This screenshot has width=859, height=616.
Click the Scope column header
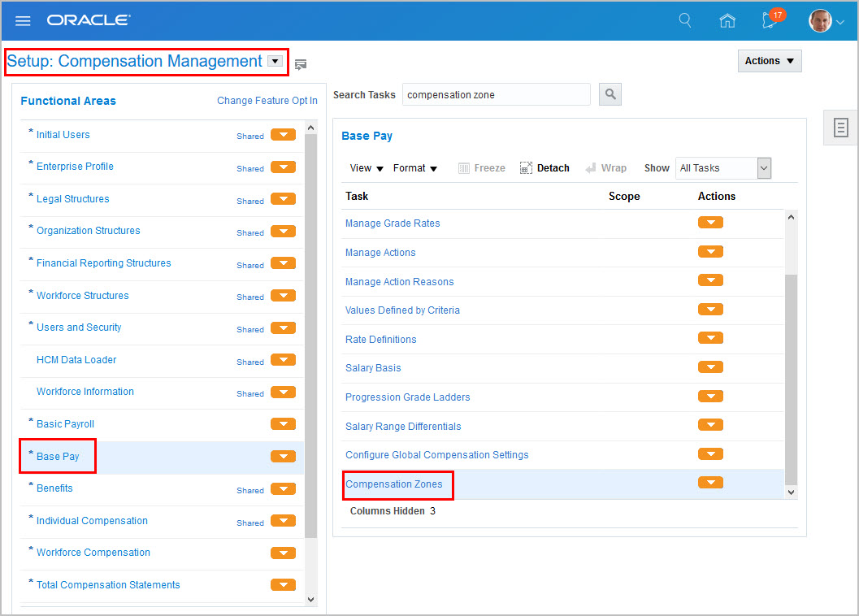624,196
